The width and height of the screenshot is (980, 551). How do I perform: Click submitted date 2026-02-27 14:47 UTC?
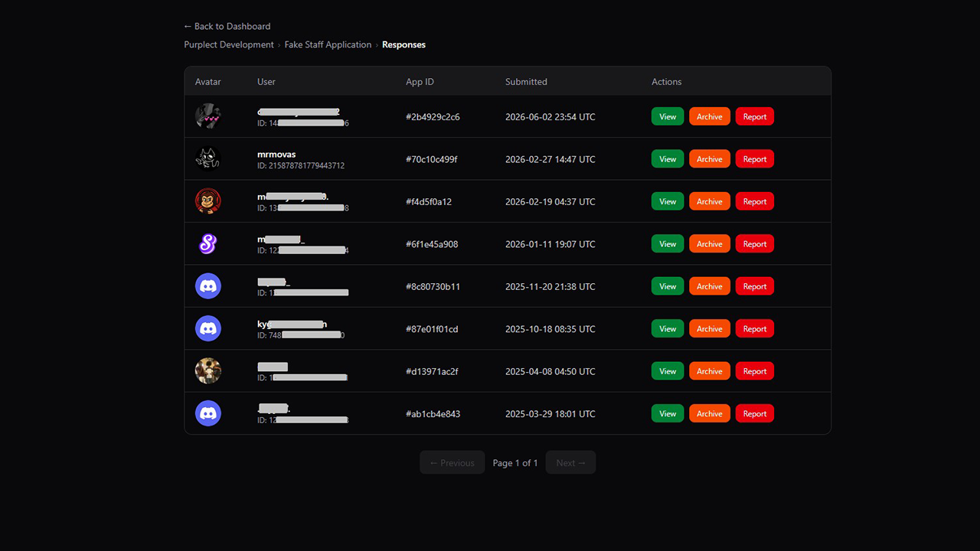coord(550,159)
